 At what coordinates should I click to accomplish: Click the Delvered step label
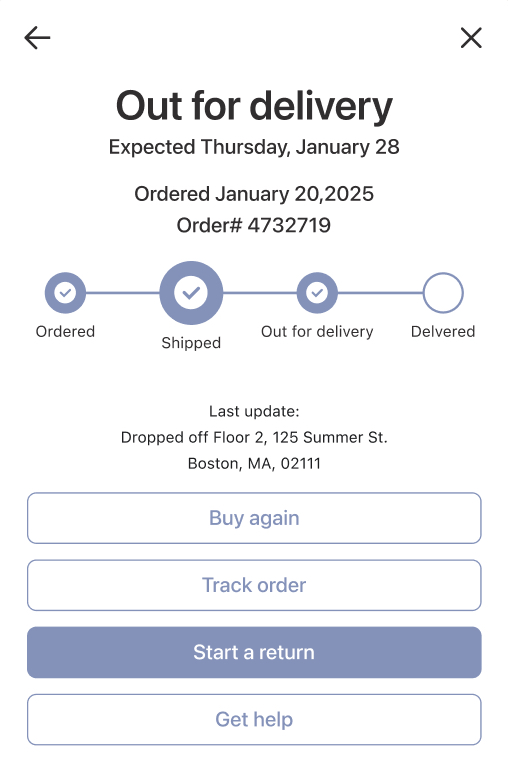pyautogui.click(x=443, y=332)
